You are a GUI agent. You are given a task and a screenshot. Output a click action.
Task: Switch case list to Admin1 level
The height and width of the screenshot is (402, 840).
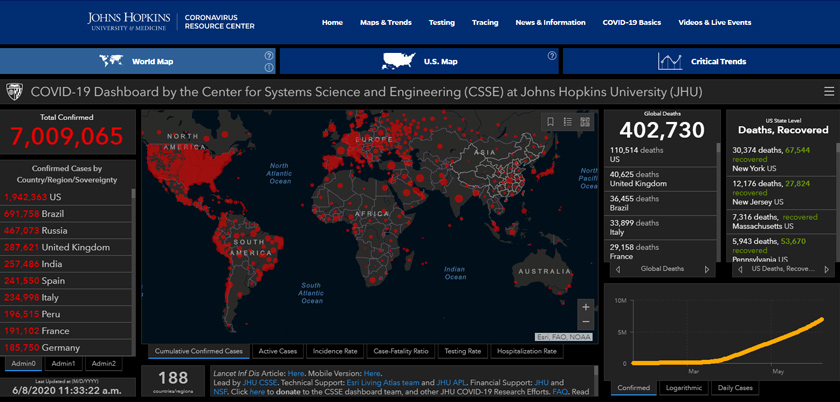tap(63, 363)
